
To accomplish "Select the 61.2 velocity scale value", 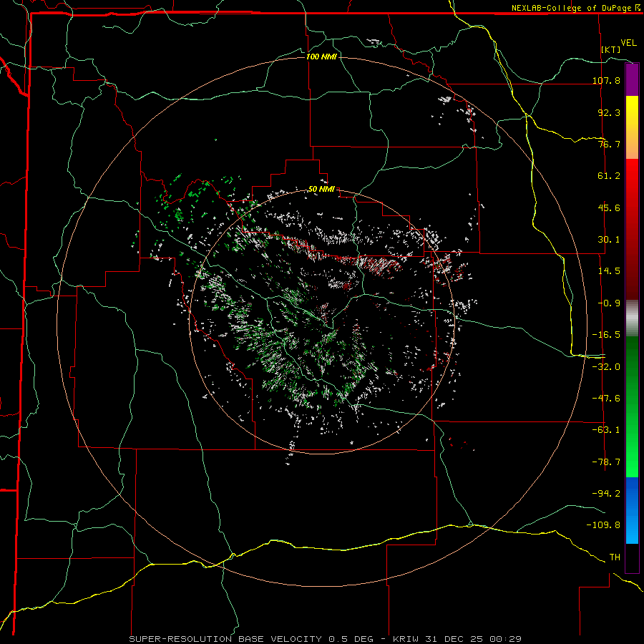I will tap(609, 176).
